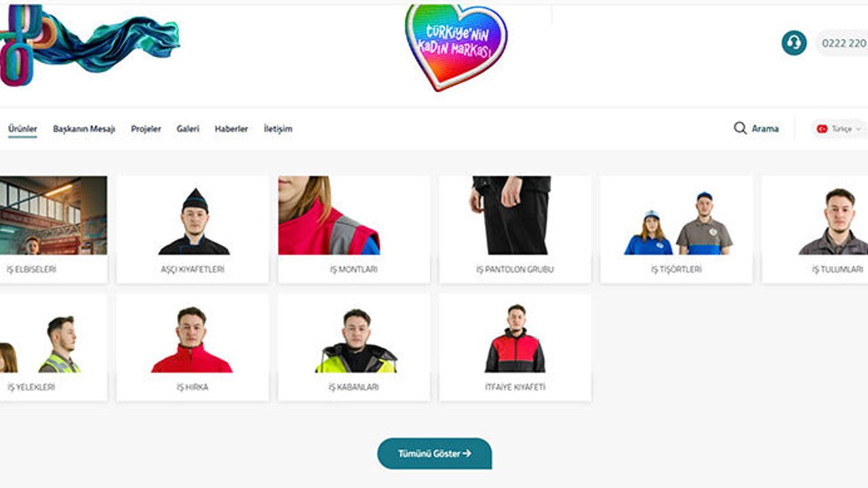
Task: Go to the Başkanın Mesajı menu
Action: (x=84, y=129)
